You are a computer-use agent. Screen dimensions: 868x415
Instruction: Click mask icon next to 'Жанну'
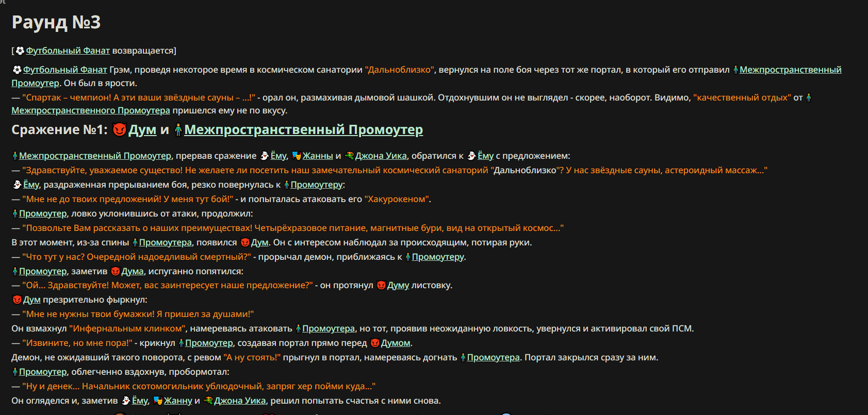[158, 401]
